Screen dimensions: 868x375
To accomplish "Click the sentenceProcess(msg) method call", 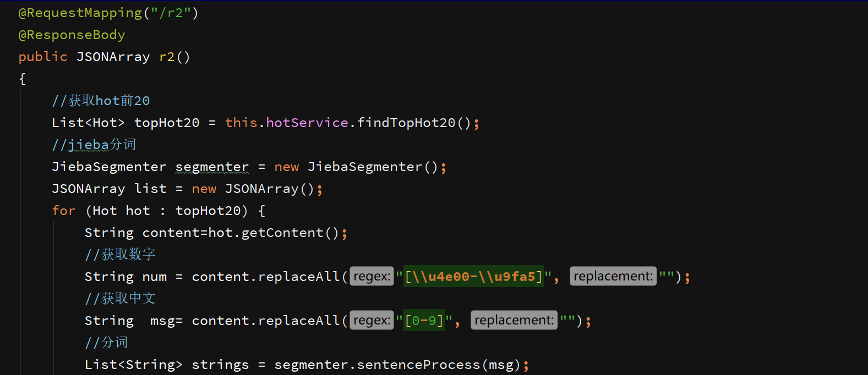I will coord(439,365).
